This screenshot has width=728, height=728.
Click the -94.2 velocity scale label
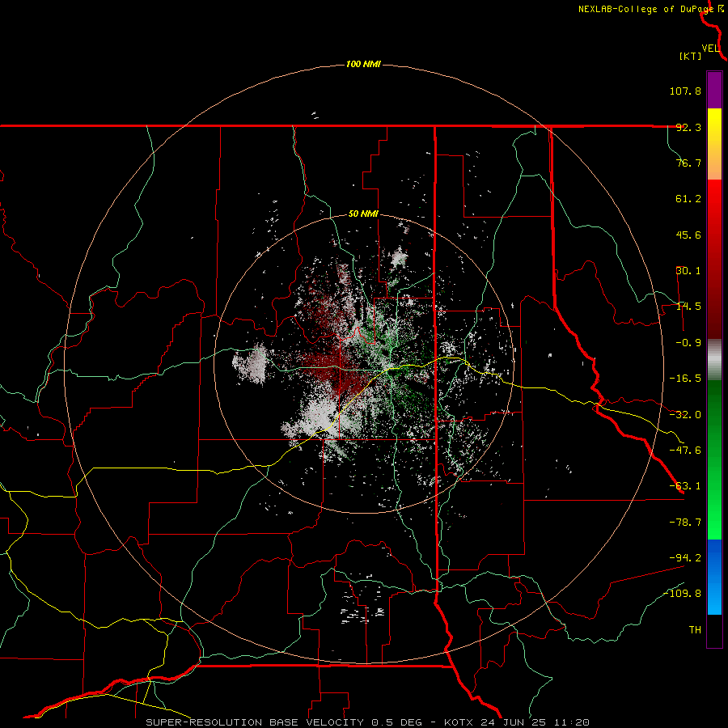(x=685, y=558)
